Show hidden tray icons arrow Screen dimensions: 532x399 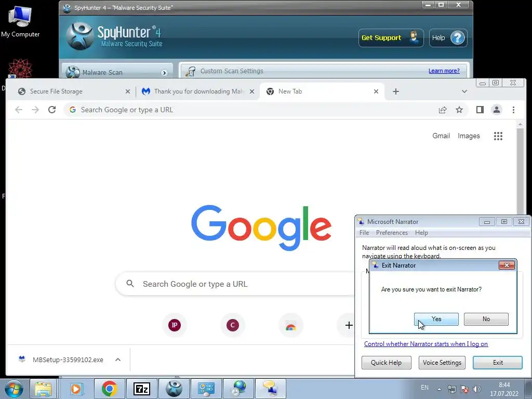coord(439,389)
